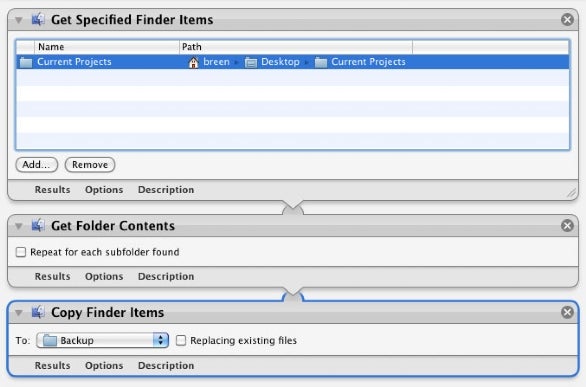
Task: Select Current Projects text in Name column
Action: (x=74, y=62)
